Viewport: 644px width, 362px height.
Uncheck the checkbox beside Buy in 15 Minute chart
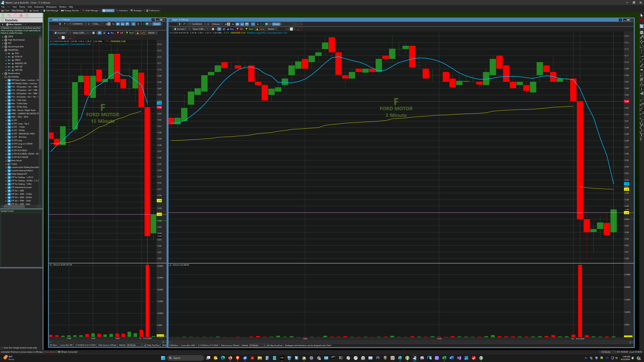tap(104, 33)
